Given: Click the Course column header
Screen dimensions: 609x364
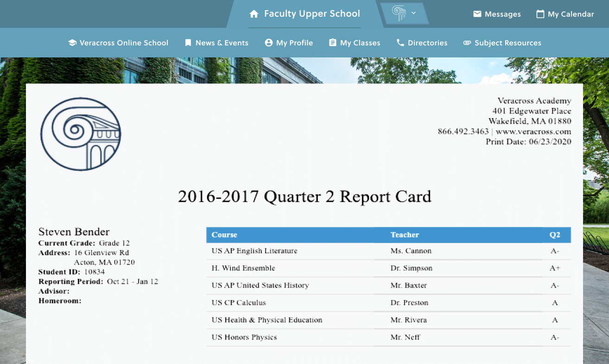Looking at the screenshot, I should [x=224, y=235].
